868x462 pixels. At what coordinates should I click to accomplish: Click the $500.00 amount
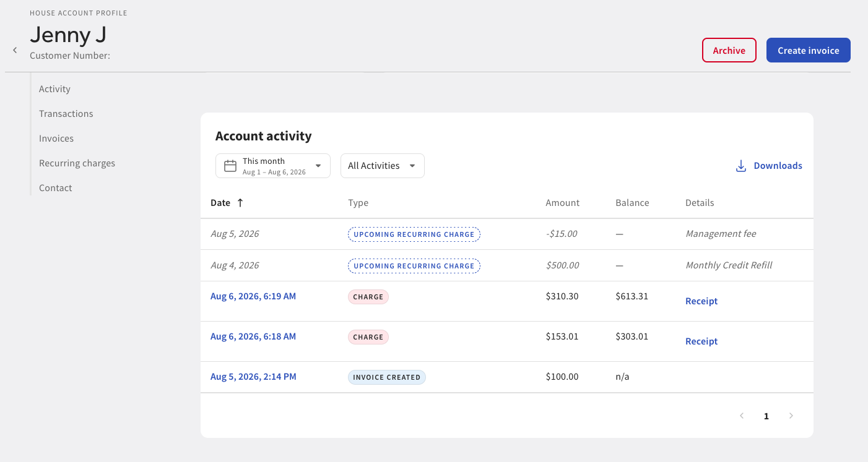pyautogui.click(x=562, y=265)
